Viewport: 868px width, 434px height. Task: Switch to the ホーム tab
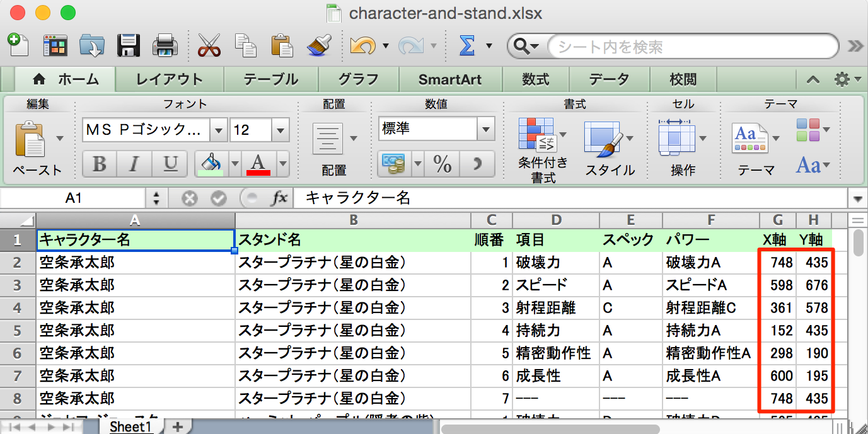(66, 79)
